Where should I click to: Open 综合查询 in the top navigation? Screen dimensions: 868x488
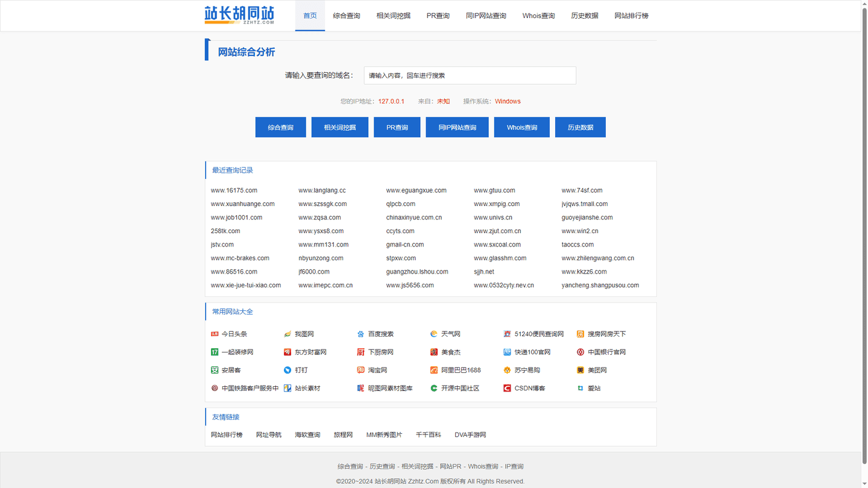tap(347, 16)
